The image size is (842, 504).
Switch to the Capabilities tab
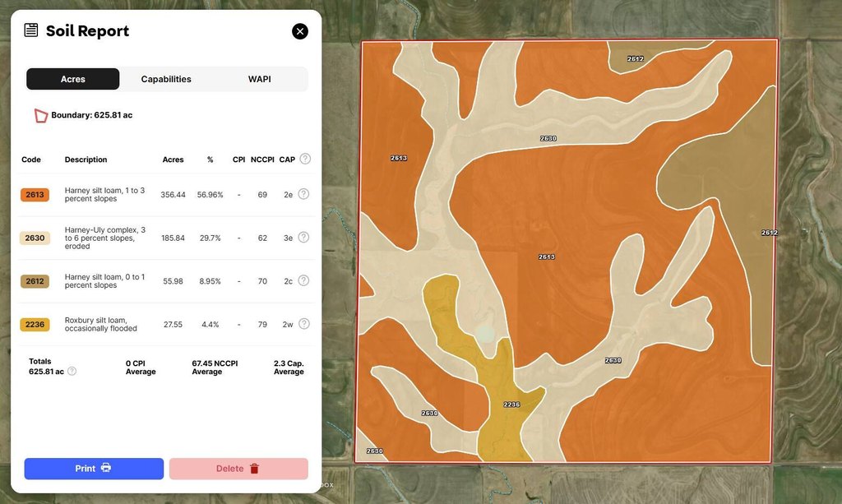pos(166,79)
